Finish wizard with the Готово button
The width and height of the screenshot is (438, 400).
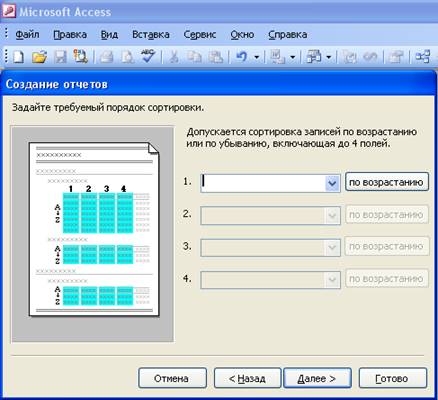click(393, 378)
